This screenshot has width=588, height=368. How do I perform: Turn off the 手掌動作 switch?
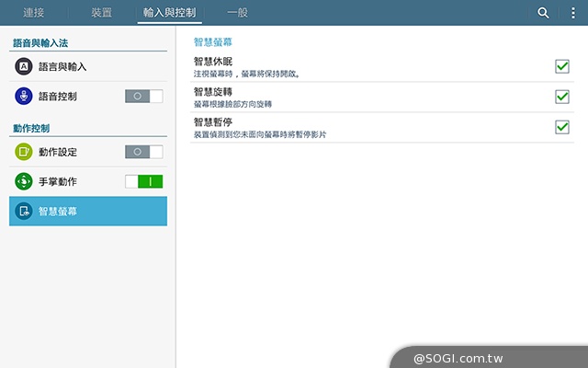[x=144, y=181]
